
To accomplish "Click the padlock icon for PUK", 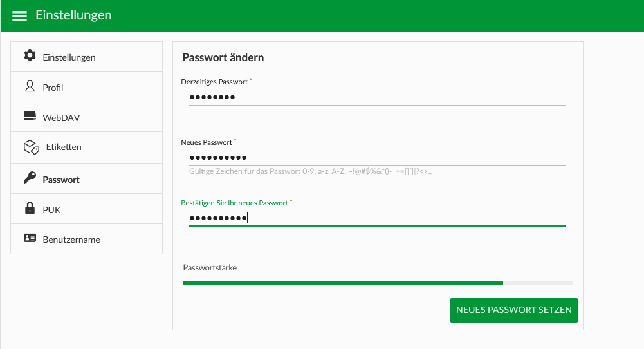I will [30, 208].
